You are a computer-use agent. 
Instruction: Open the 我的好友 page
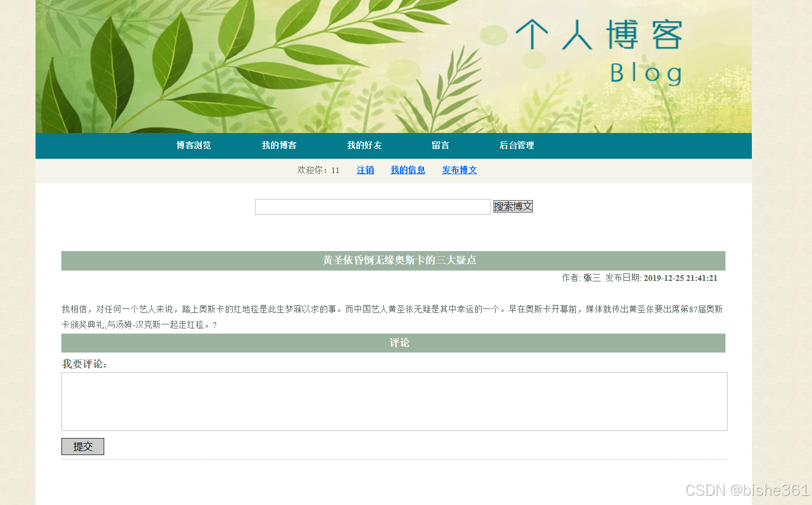364,145
